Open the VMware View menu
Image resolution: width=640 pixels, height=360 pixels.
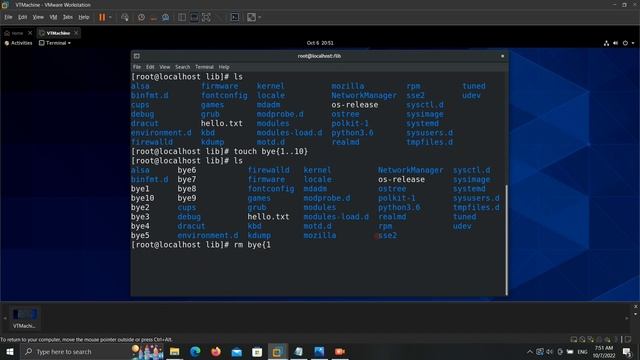38,17
